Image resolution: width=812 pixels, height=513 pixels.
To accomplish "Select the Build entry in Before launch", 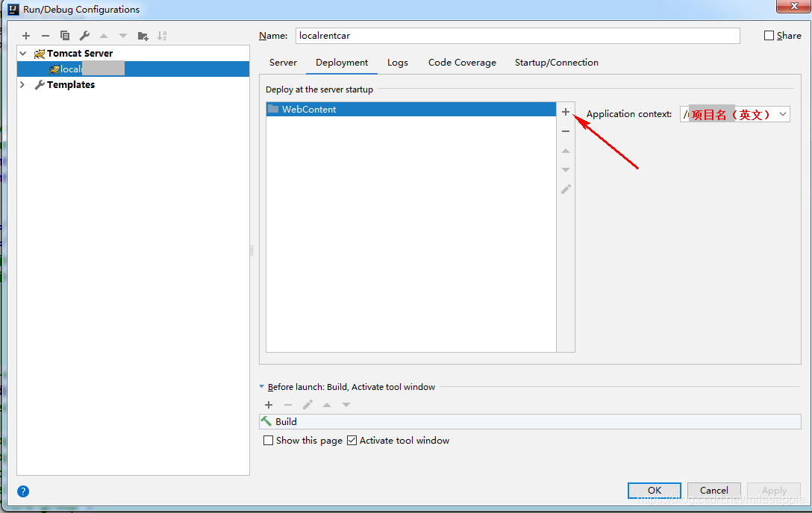I will [x=531, y=421].
